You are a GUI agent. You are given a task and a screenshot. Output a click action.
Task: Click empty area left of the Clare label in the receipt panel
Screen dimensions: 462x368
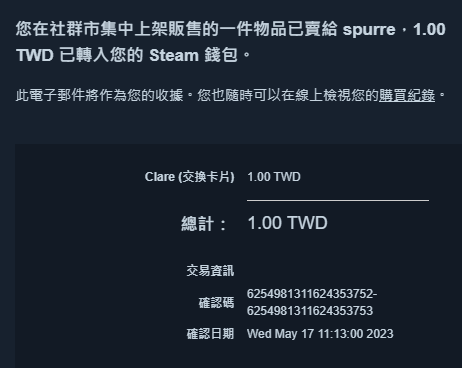coord(80,177)
